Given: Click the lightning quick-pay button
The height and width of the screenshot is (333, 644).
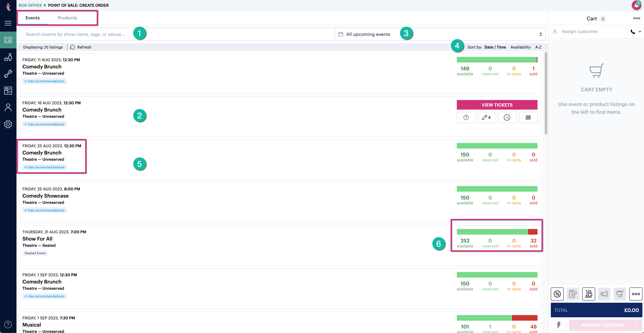Looking at the screenshot, I should (559, 325).
